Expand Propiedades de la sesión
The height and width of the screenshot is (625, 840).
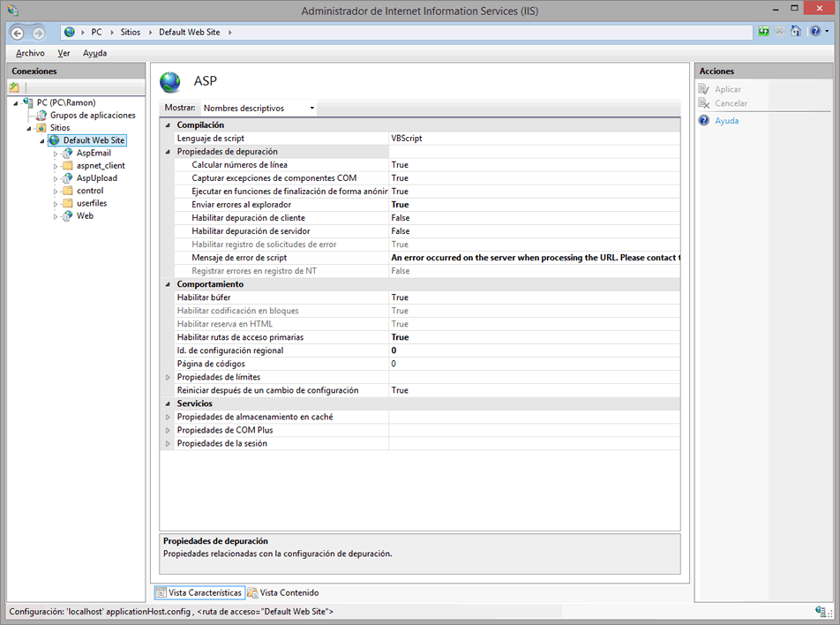(168, 444)
